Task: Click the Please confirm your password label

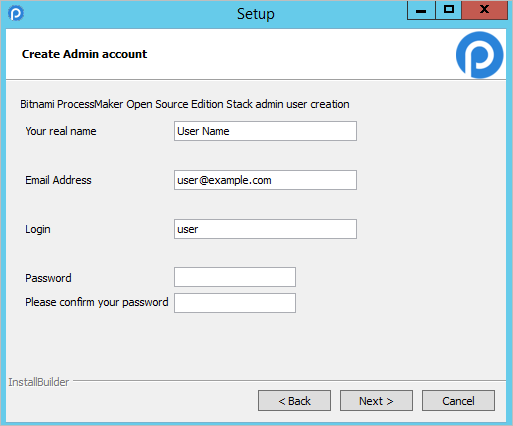Action: click(97, 302)
